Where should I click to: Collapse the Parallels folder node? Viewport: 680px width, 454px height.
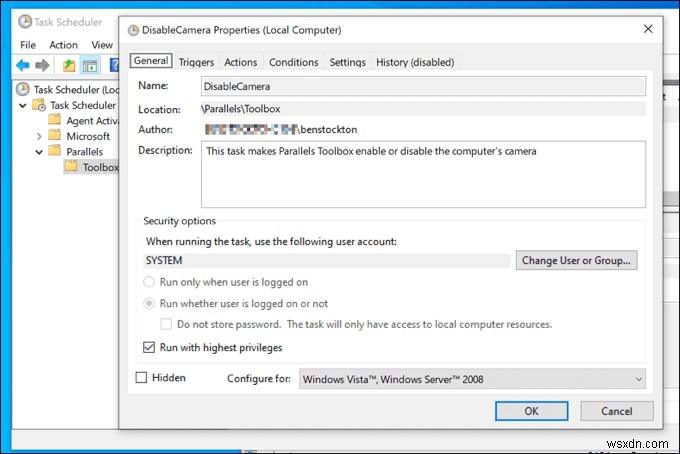pyautogui.click(x=39, y=152)
